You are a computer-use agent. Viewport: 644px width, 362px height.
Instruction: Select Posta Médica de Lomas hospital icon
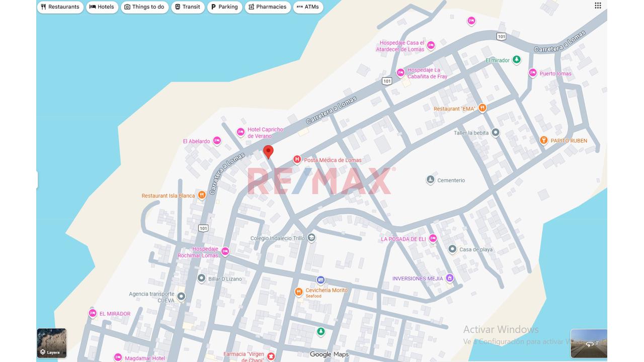(297, 160)
